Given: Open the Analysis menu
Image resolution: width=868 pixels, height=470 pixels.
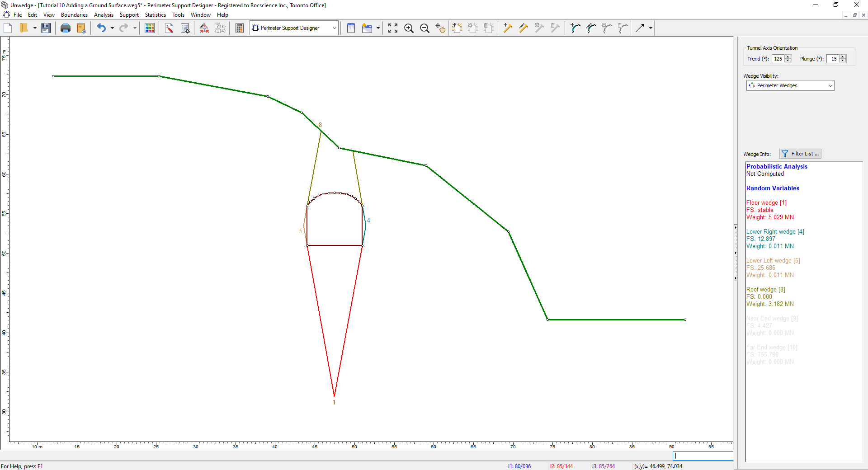Looking at the screenshot, I should pyautogui.click(x=104, y=15).
